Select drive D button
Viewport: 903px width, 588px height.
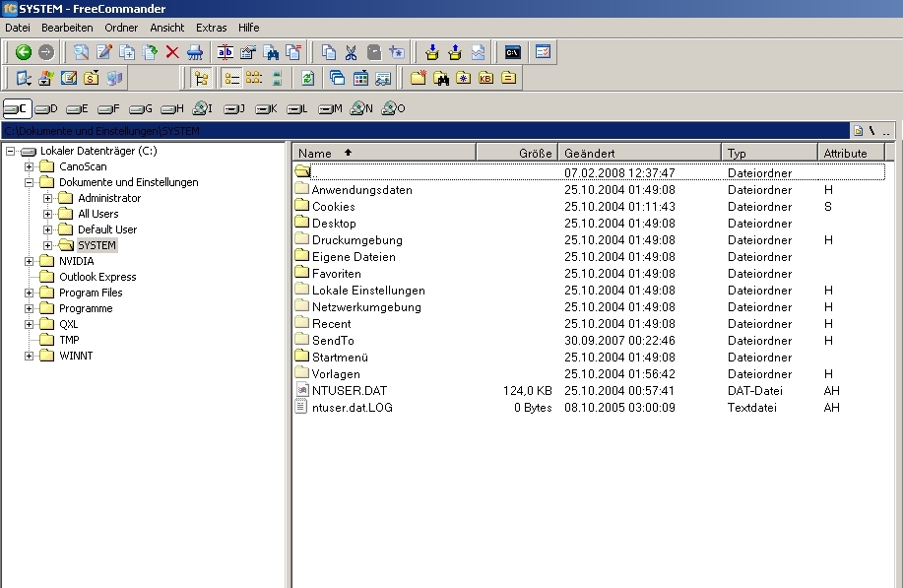pos(46,108)
